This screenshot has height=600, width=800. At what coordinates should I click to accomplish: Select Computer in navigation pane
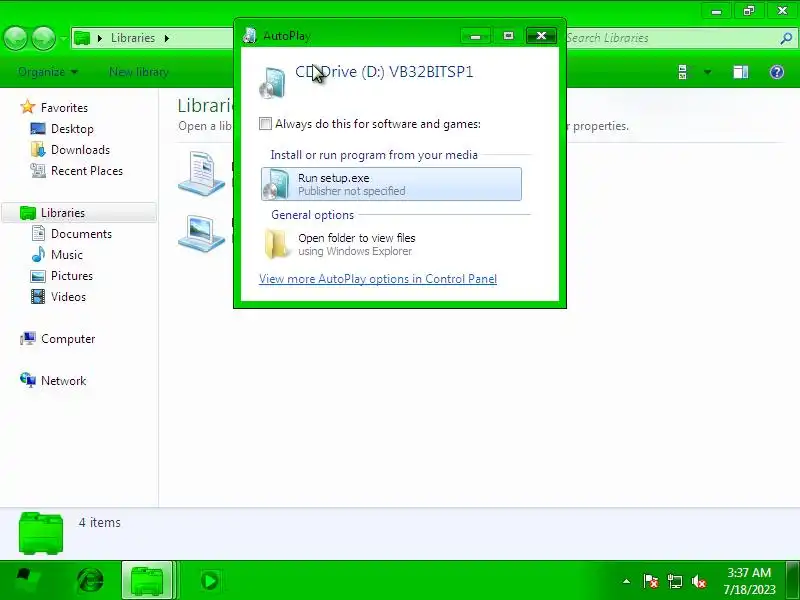click(x=68, y=339)
